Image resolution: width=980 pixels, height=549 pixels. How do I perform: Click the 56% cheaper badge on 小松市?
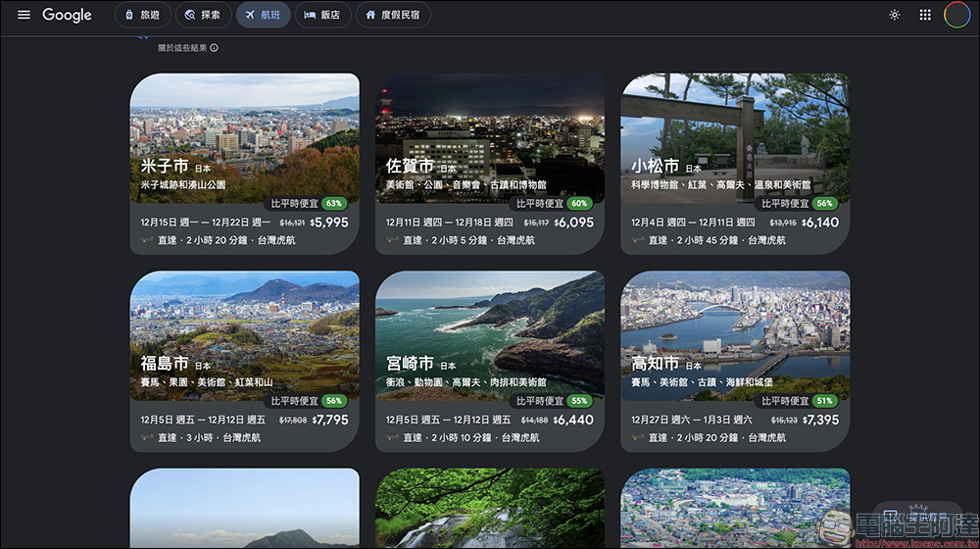coord(825,203)
